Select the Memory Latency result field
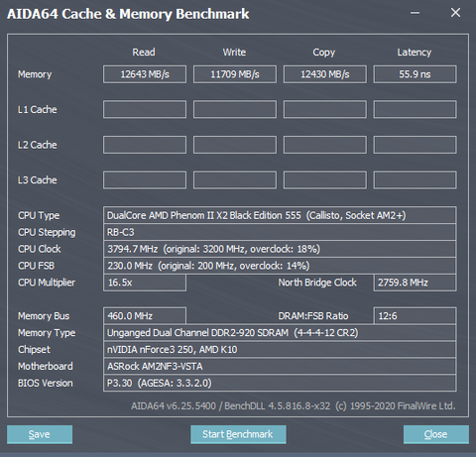This screenshot has height=457, width=476. 415,74
